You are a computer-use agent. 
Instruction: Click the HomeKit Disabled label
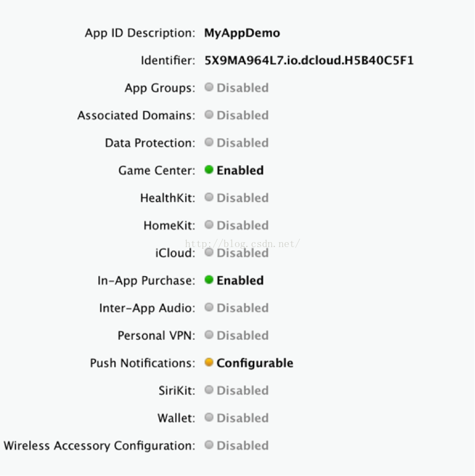point(243,226)
